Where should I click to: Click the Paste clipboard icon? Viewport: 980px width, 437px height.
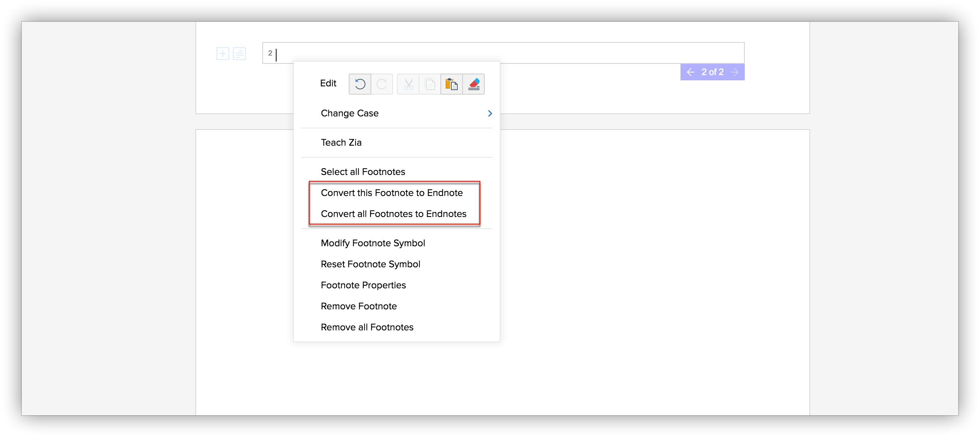[x=452, y=84]
